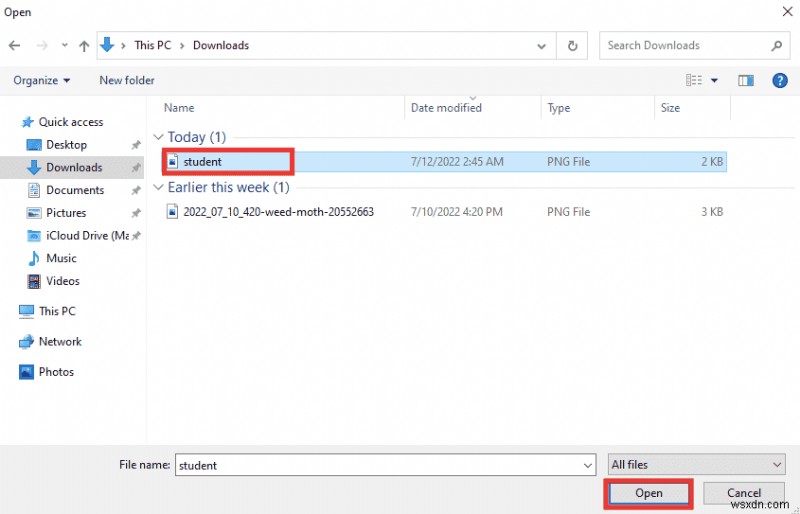Click the Open button
800x514 pixels.
coord(648,493)
